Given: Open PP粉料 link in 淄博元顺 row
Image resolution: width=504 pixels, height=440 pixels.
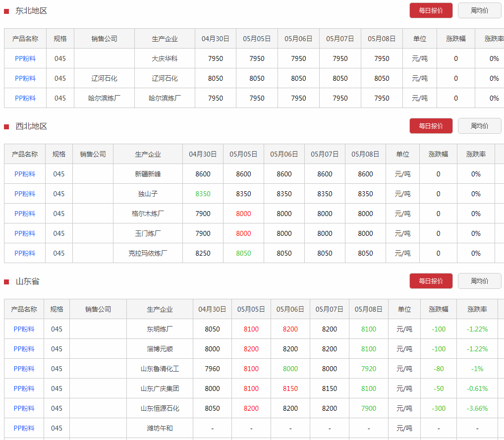Looking at the screenshot, I should point(24,349).
